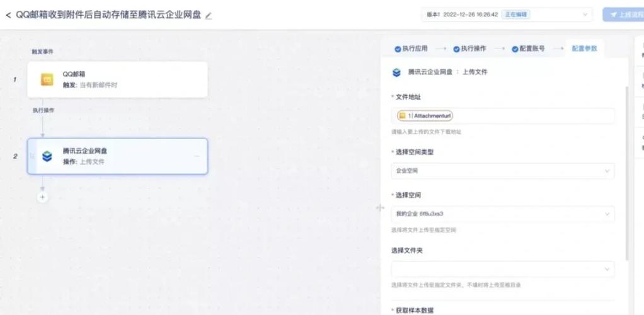Open the version selector dropdown
The image size is (644, 315).
[507, 14]
